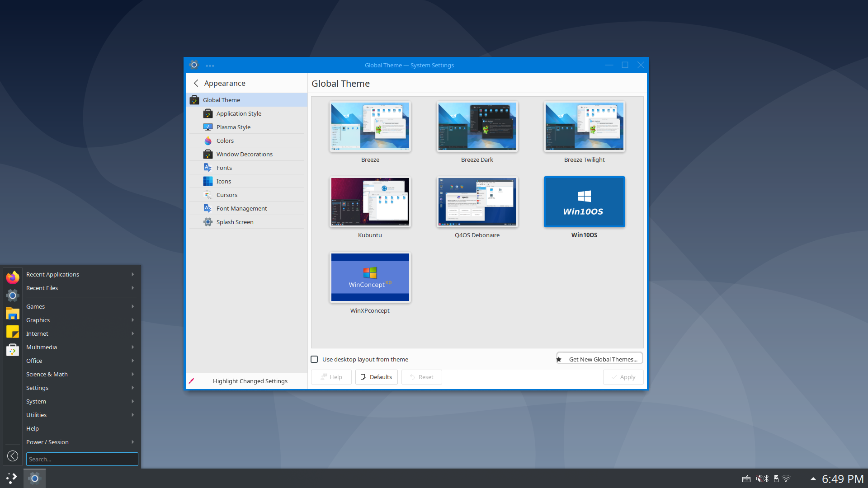Click the back arrow beside Appearance

196,83
